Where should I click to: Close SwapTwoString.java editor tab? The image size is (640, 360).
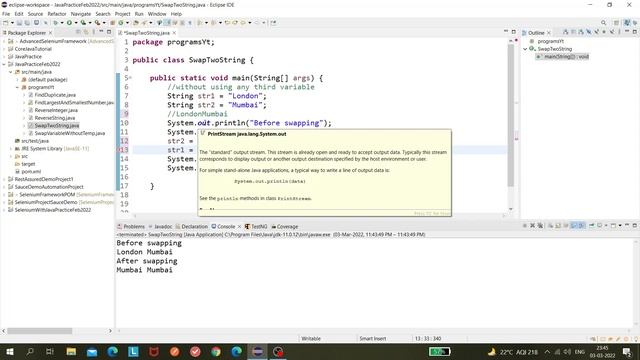click(174, 33)
